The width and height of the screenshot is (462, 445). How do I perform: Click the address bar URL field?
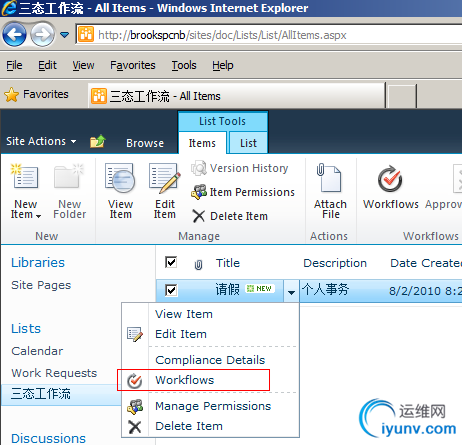(268, 35)
